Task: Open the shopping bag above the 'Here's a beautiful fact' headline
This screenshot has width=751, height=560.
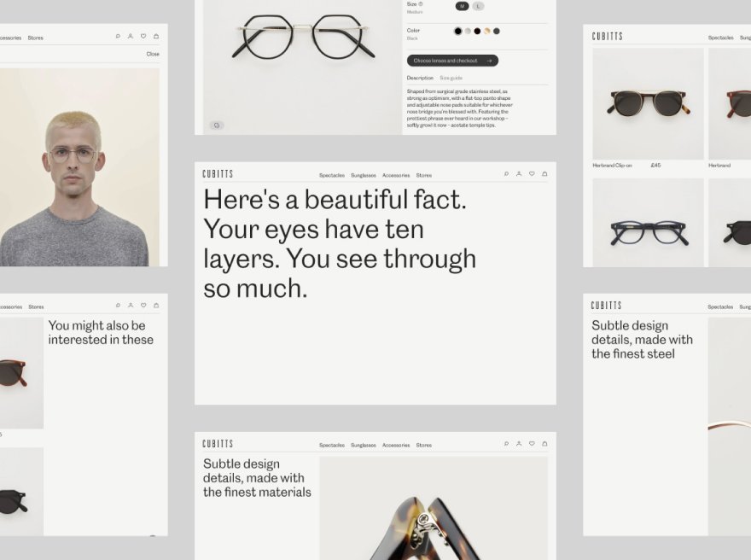Action: pyautogui.click(x=544, y=174)
